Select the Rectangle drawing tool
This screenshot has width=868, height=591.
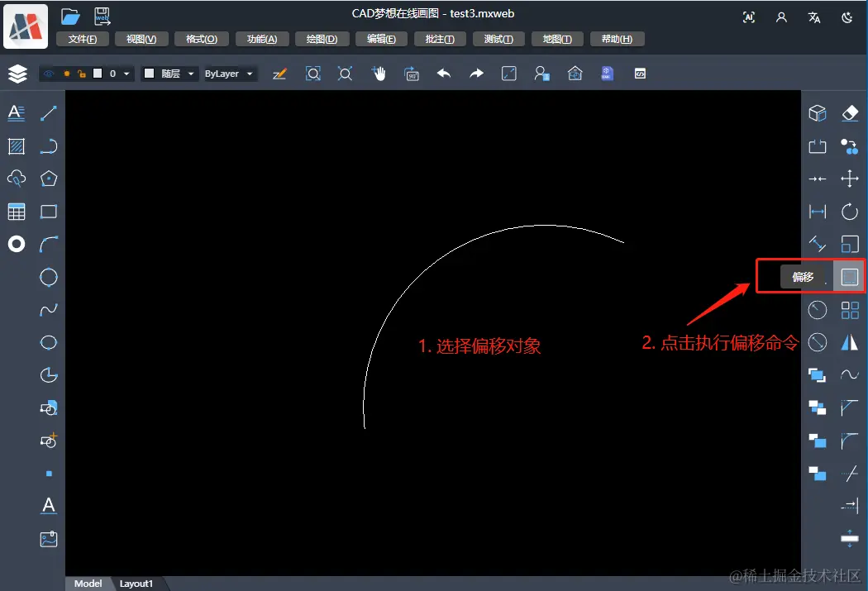(49, 212)
